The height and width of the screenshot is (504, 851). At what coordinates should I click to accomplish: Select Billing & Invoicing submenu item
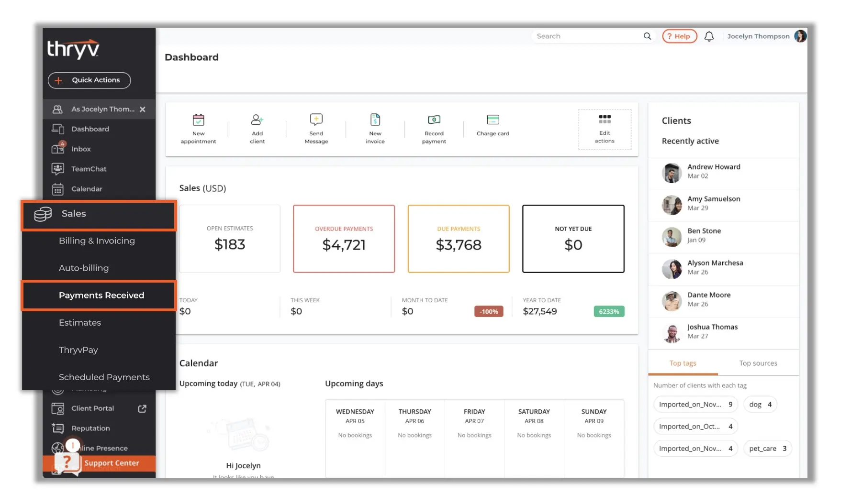click(97, 241)
